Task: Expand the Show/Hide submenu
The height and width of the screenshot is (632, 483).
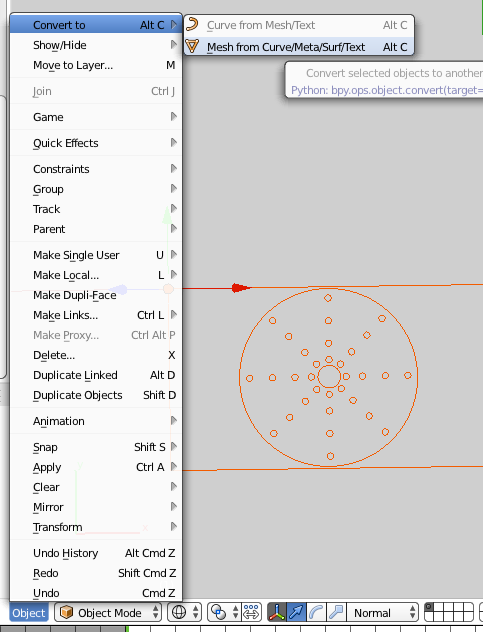Action: point(96,45)
